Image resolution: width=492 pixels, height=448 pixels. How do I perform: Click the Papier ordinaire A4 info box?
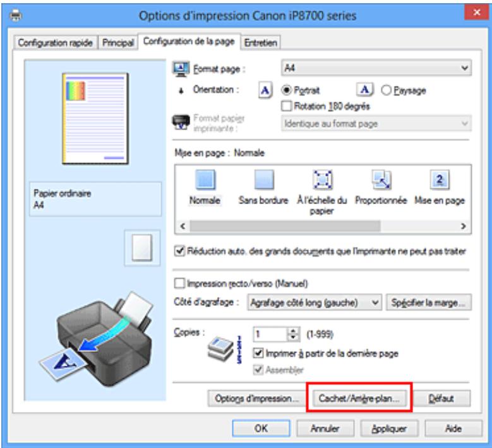[95, 199]
